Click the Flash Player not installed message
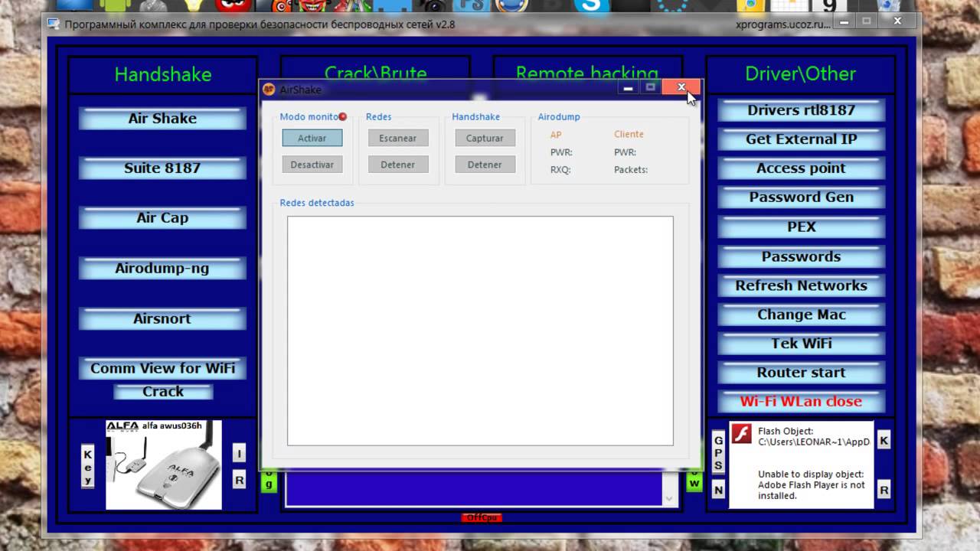This screenshot has width=980, height=551. (812, 485)
